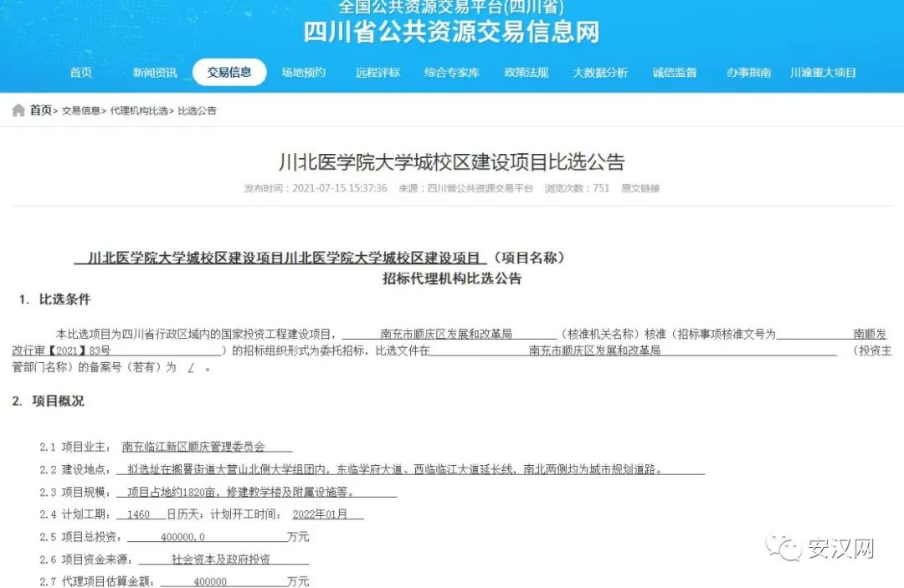Open 政策法规 navigation tab

pyautogui.click(x=526, y=73)
